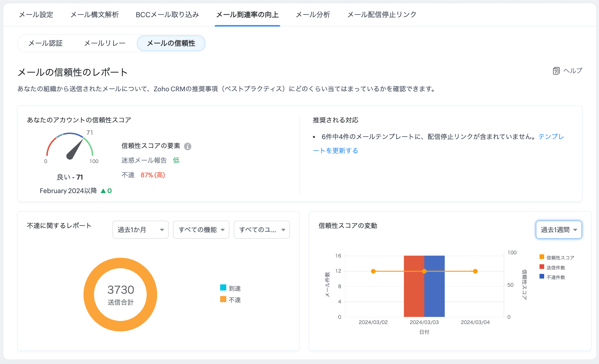Click テンプレートを更新する link
Viewport: 599px width, 364px height.
coord(335,150)
